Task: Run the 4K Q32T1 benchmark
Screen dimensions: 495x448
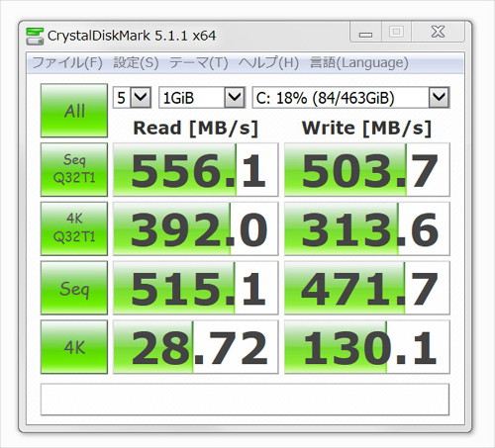Action: [74, 228]
